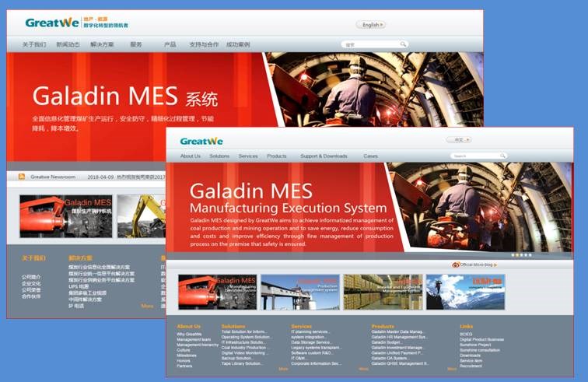Open Culture footer link
The image size is (588, 382).
pos(184,350)
